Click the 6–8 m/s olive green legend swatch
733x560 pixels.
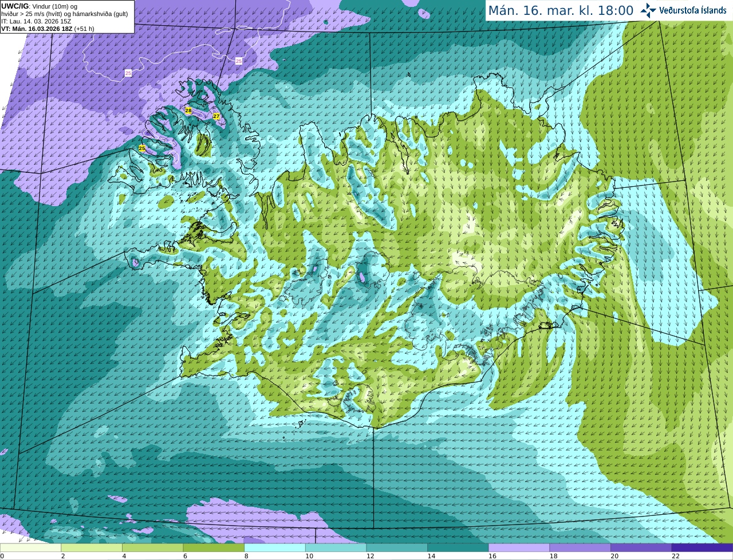[x=214, y=547]
